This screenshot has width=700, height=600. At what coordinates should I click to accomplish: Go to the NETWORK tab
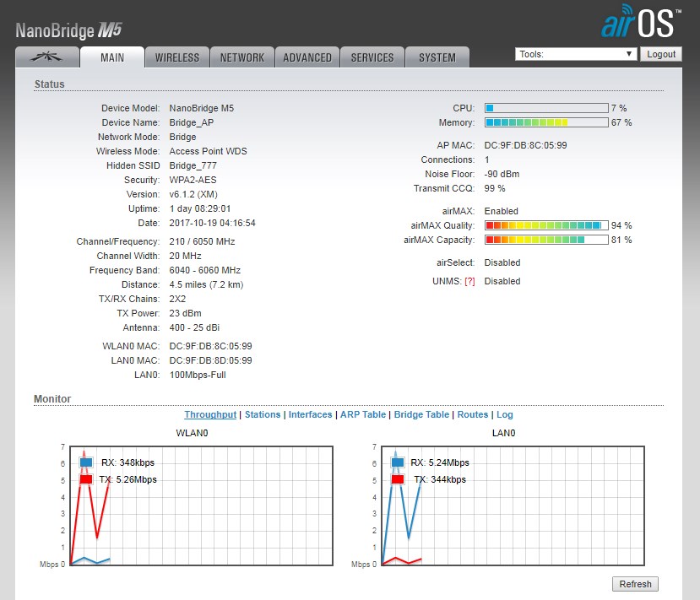click(242, 57)
